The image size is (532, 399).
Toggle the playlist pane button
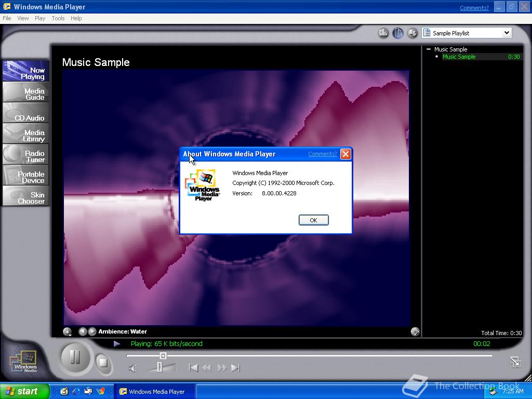[398, 33]
